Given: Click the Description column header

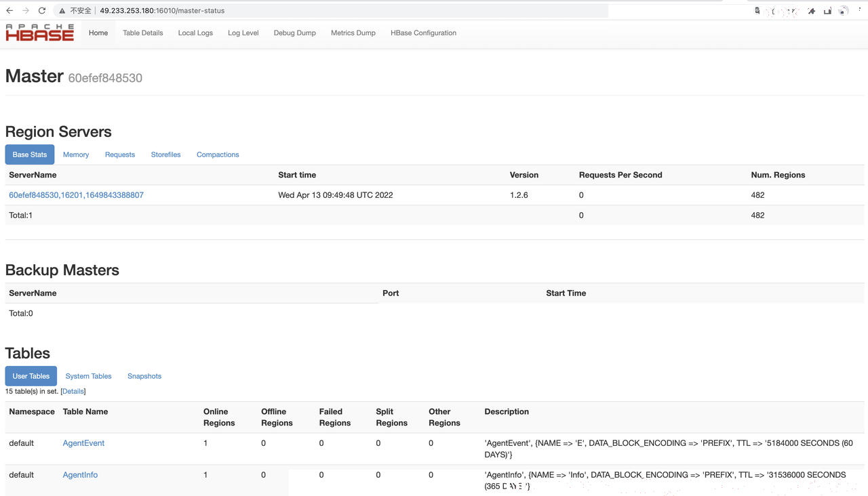Looking at the screenshot, I should 507,412.
